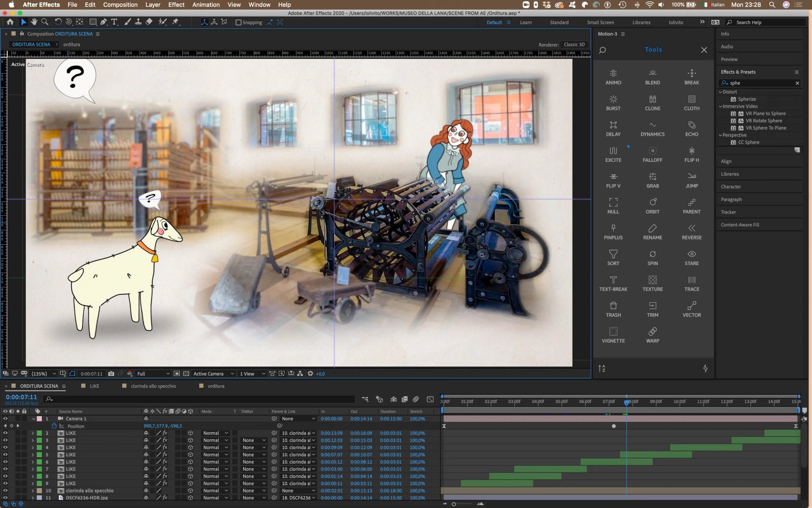Switch to the clorinda allo specchio timeline tab
The image size is (812, 508).
153,386
